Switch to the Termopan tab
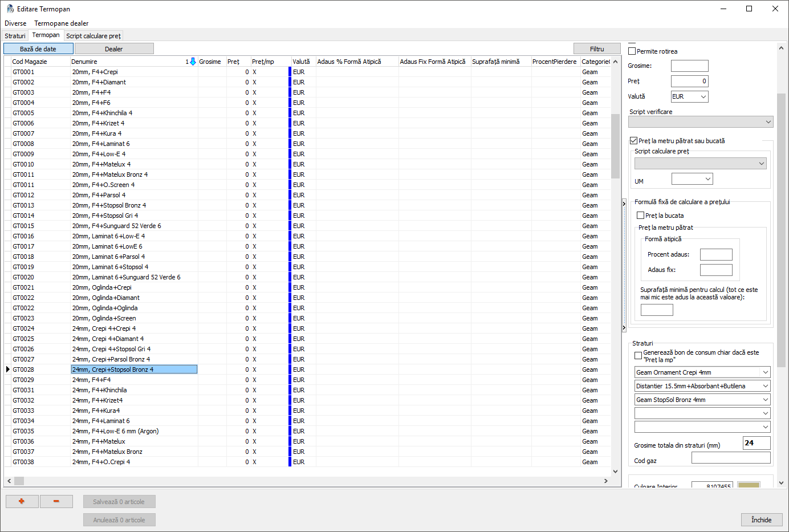This screenshot has height=532, width=789. point(46,35)
